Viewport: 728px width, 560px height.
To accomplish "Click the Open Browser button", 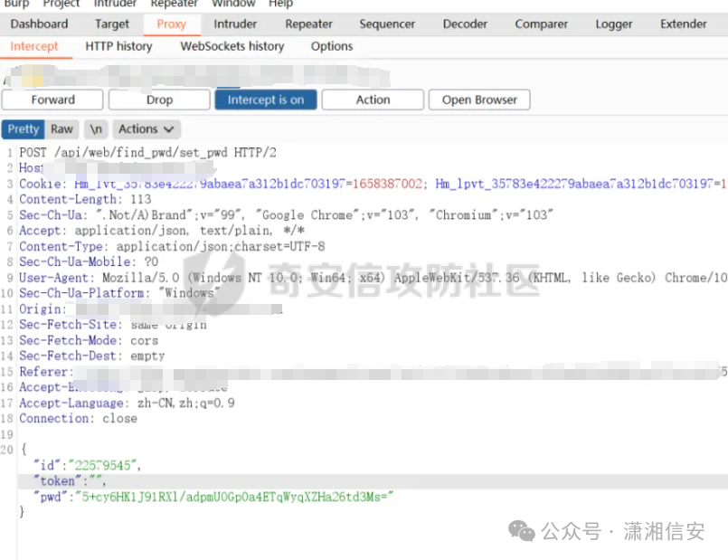I will 479,100.
